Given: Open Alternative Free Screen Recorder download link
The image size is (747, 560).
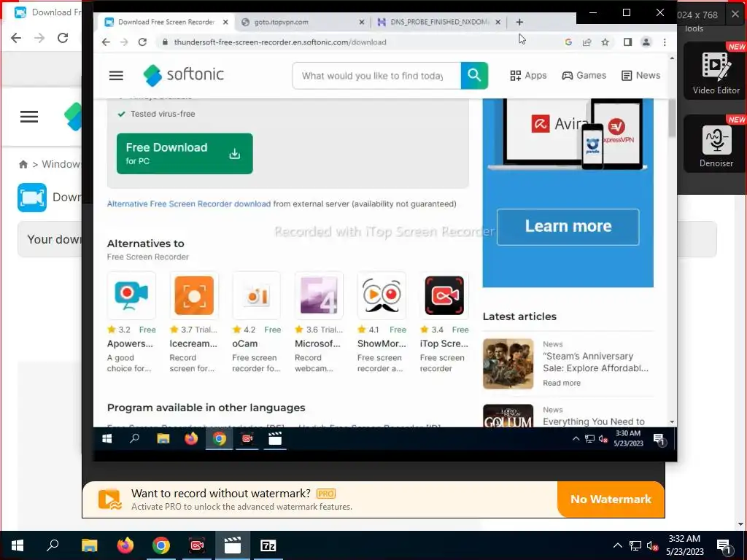Looking at the screenshot, I should pyautogui.click(x=189, y=204).
